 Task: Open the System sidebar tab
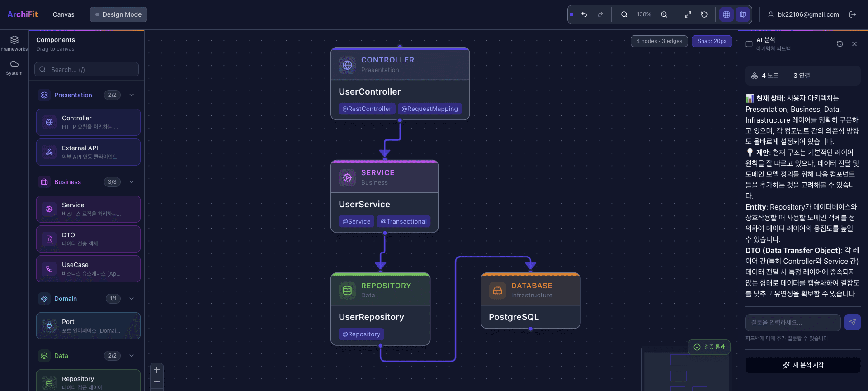tap(14, 67)
